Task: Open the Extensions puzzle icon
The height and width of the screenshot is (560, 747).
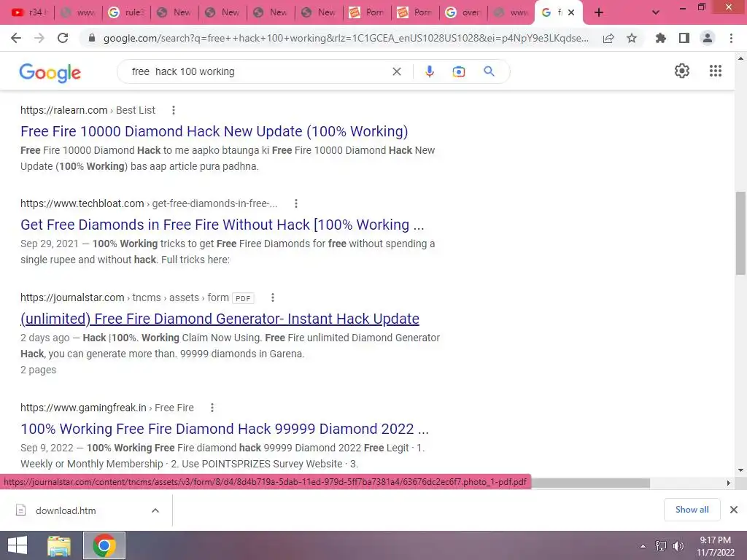Action: (x=660, y=38)
